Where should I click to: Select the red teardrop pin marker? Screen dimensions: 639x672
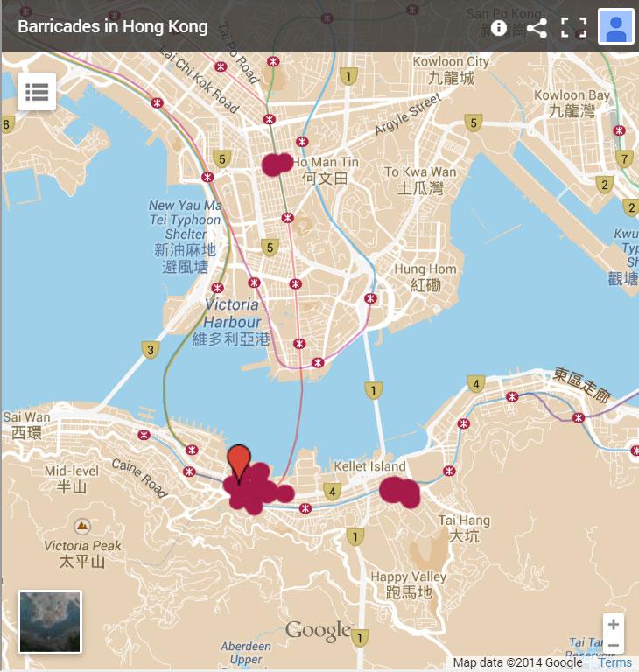coord(239,464)
